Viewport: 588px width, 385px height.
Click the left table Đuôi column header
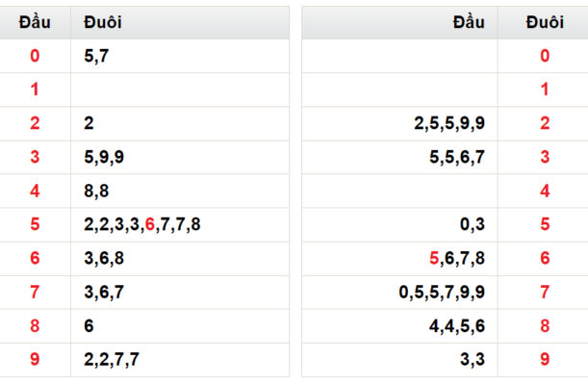tap(180, 22)
